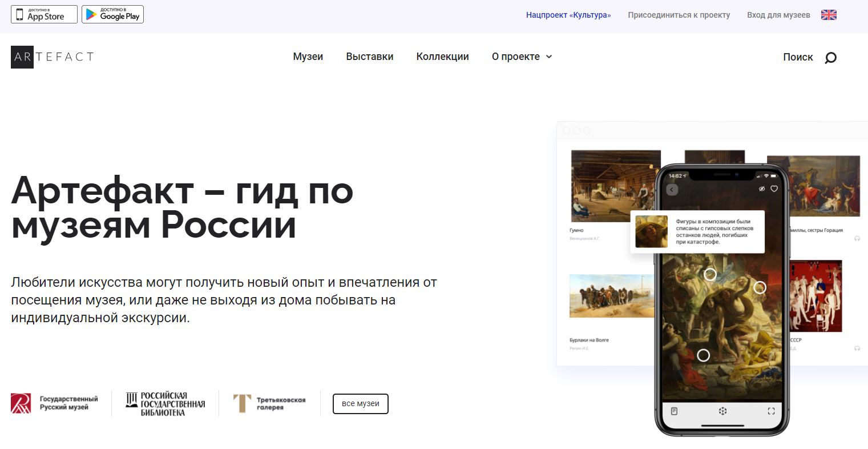Viewport: 868px width, 449px height.
Task: Click the State Russian Museum logo
Action: tap(54, 403)
